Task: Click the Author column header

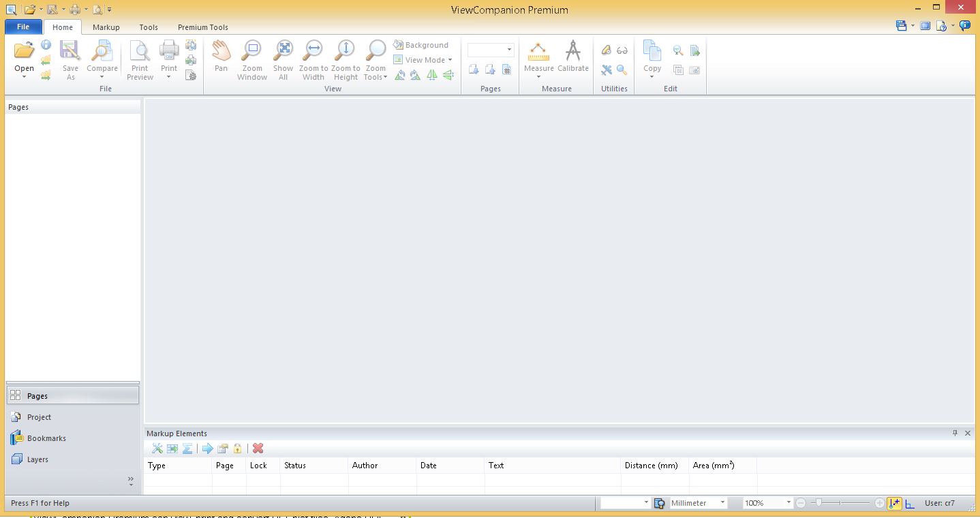Action: (382, 466)
